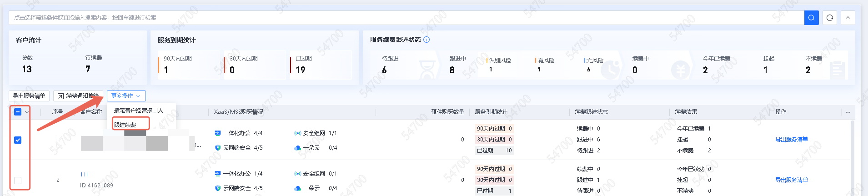The width and height of the screenshot is (868, 196).
Task: Open customer link 111
Action: coord(85,175)
